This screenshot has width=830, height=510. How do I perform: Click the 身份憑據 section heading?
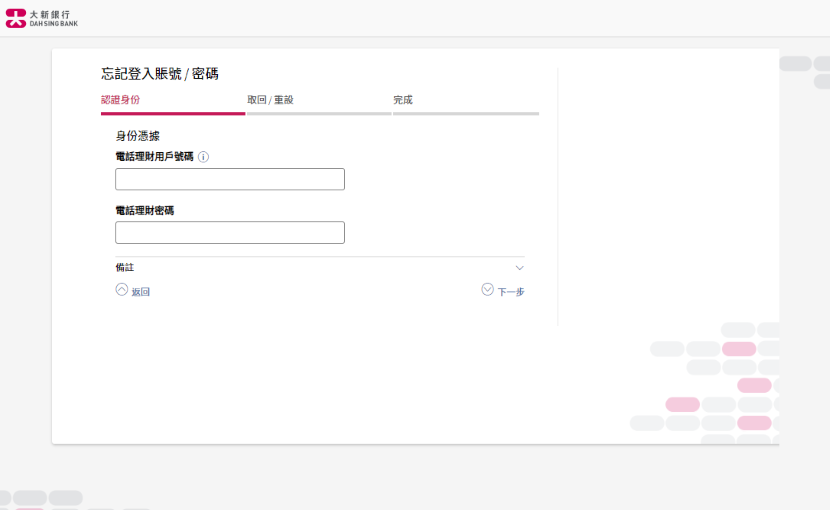point(138,136)
